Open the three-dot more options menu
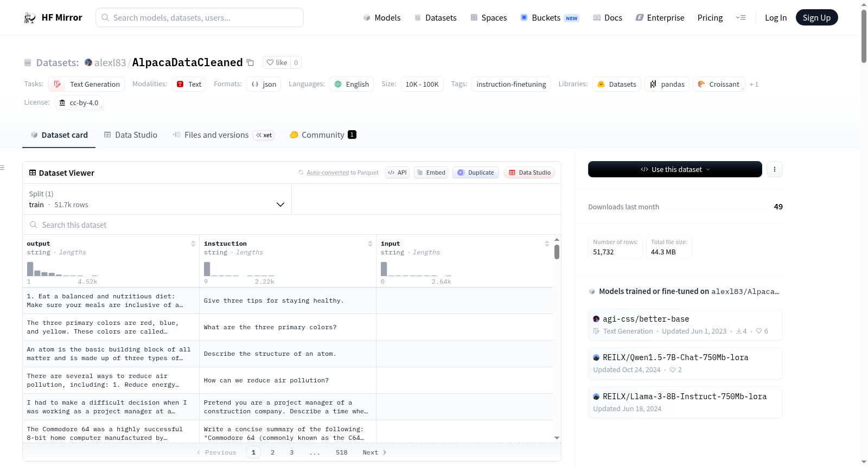Screen dimensions: 868x467 (x=774, y=169)
